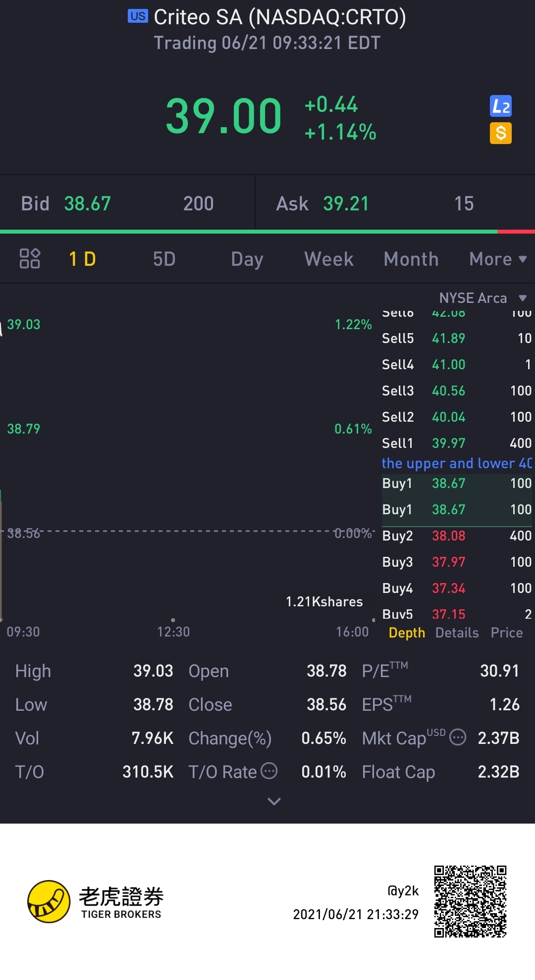Tap the Float Cap value 2.32B

(498, 772)
